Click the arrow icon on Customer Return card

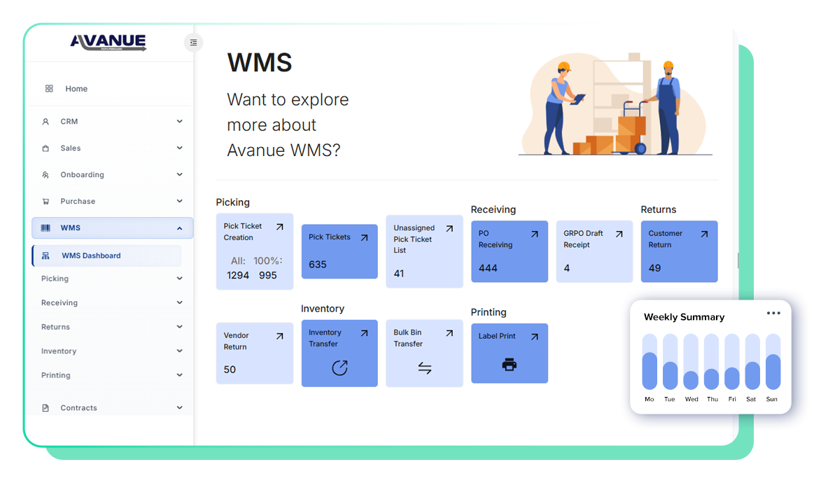click(x=704, y=234)
